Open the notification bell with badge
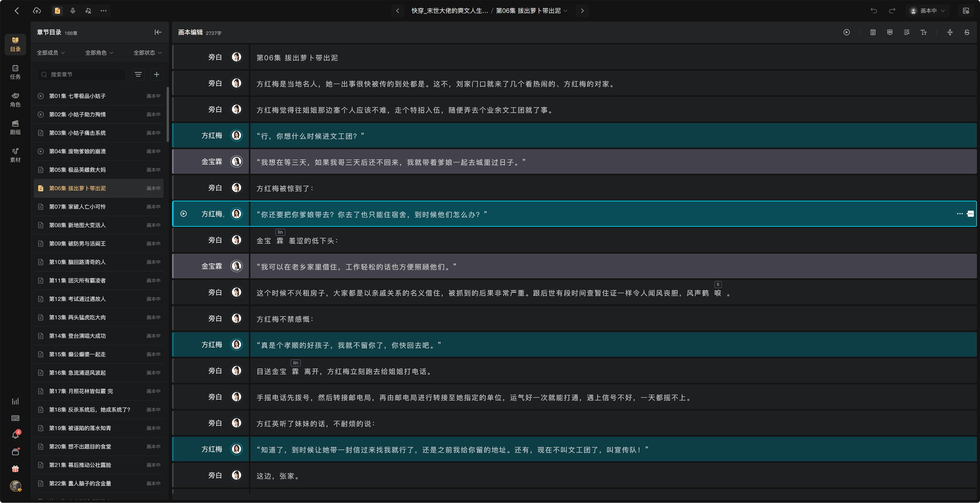980x503 pixels. 16,435
